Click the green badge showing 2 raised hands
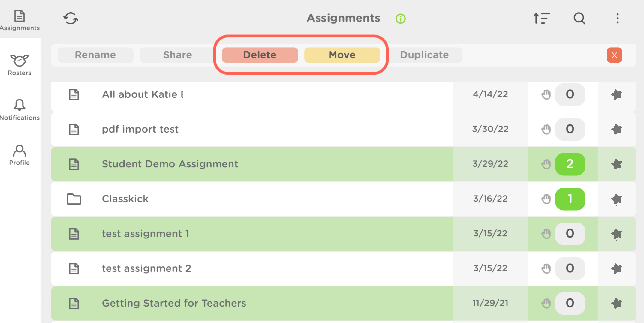The height and width of the screenshot is (323, 644). [570, 164]
